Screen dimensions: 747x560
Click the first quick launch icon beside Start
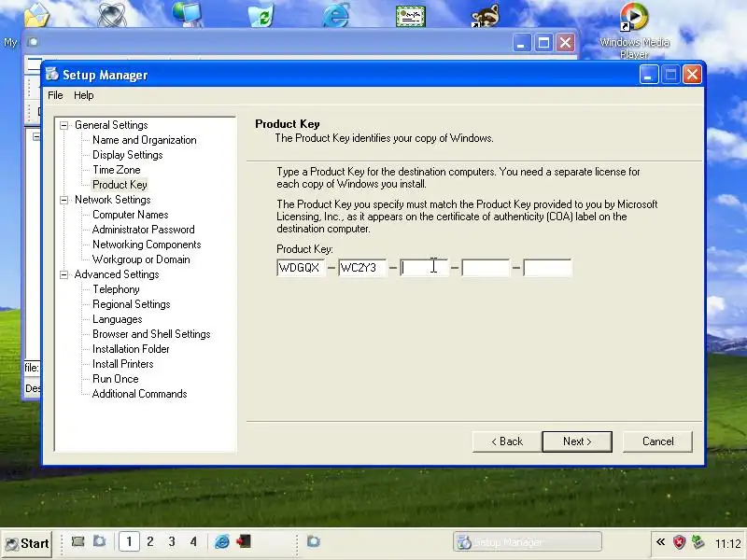78,541
